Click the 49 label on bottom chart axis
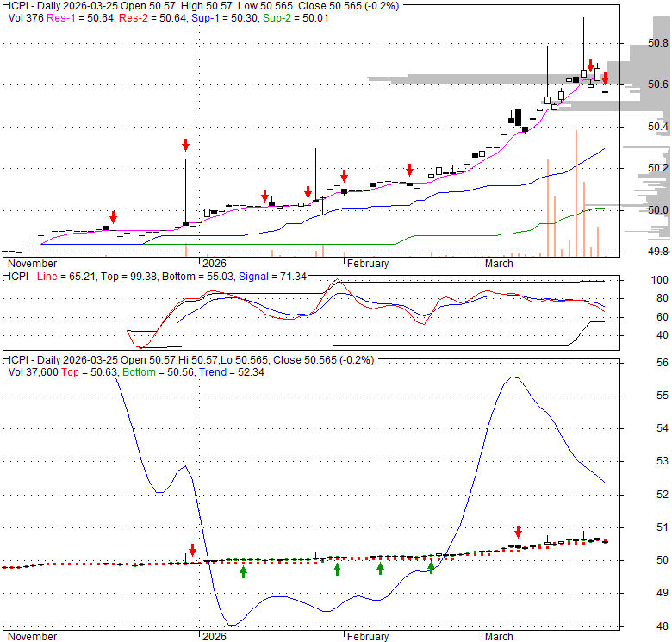This screenshot has width=672, height=642. point(663,593)
